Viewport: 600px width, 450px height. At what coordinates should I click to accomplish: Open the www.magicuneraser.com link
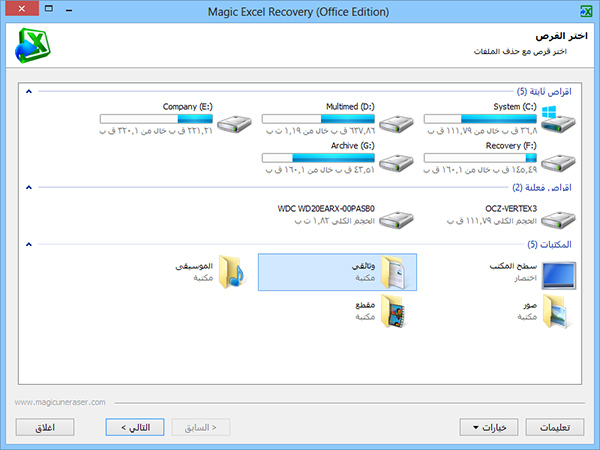(x=60, y=402)
